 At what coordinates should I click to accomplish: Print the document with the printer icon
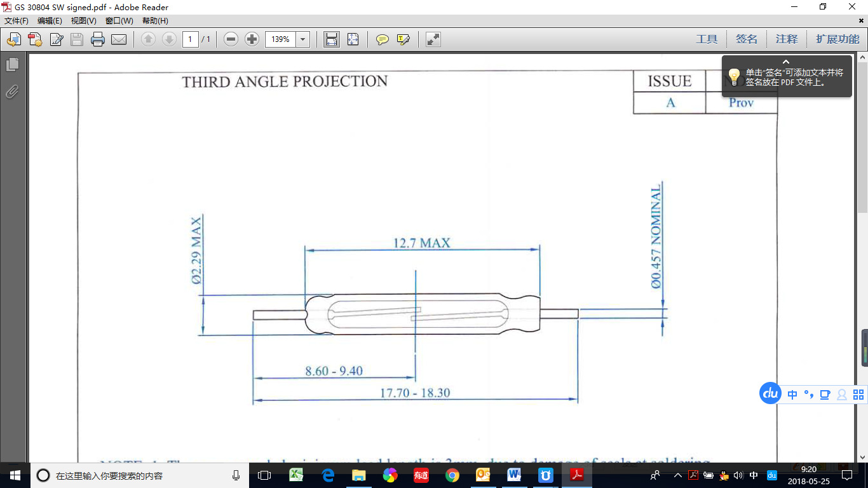pos(98,39)
